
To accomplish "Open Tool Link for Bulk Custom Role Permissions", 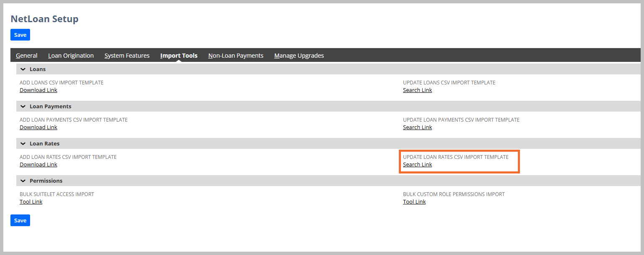I will pos(414,201).
